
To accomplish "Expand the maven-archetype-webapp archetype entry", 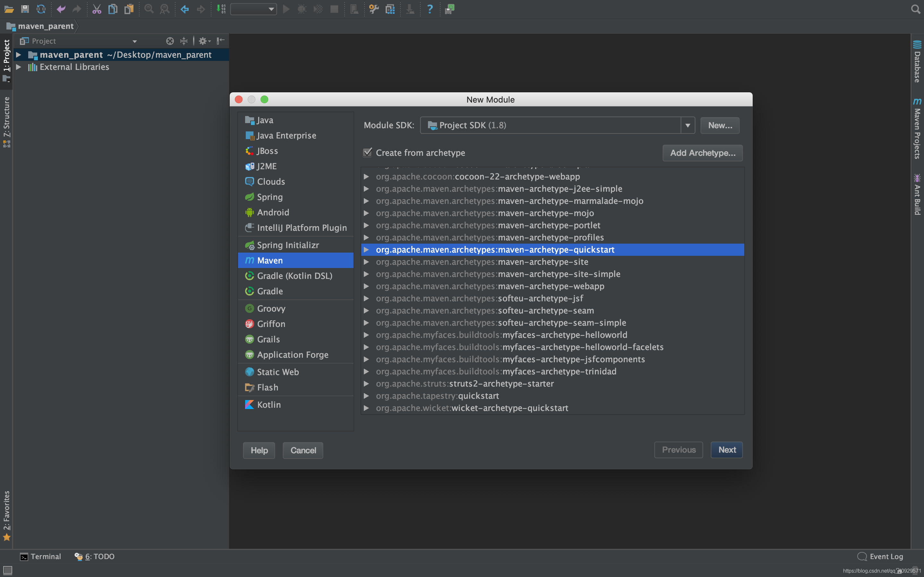I will (x=366, y=286).
